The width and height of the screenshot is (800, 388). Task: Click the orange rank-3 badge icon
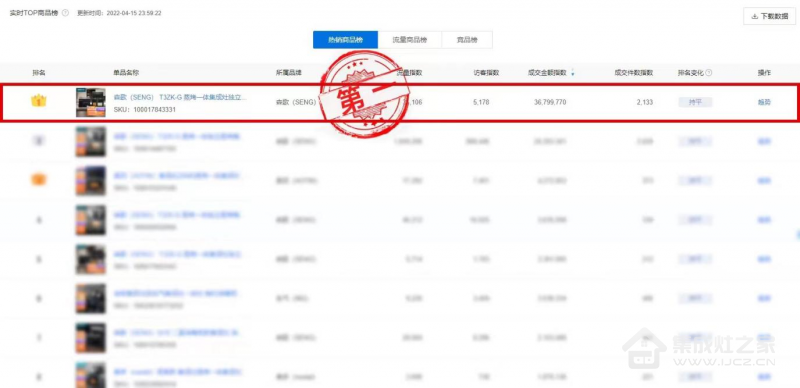pos(39,180)
